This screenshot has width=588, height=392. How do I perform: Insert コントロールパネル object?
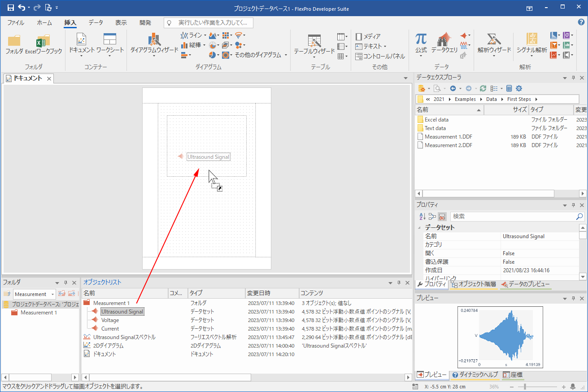tap(380, 56)
